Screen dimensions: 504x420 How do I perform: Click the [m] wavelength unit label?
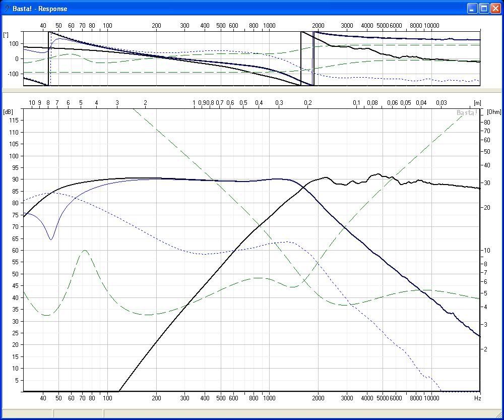pyautogui.click(x=477, y=103)
